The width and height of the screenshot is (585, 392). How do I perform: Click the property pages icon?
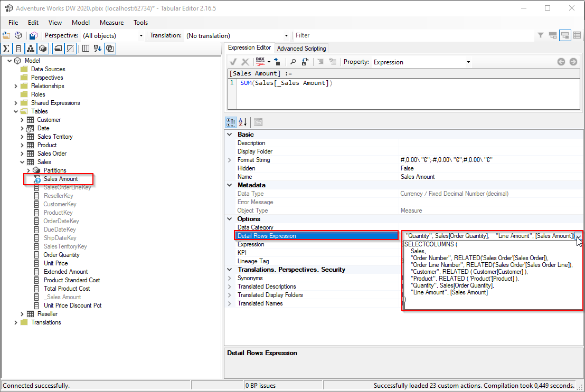(258, 122)
